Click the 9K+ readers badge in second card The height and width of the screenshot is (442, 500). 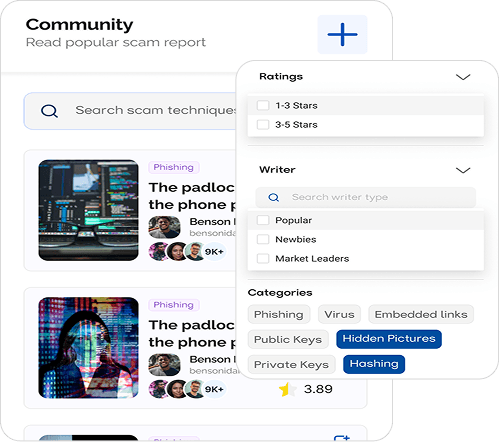click(214, 389)
